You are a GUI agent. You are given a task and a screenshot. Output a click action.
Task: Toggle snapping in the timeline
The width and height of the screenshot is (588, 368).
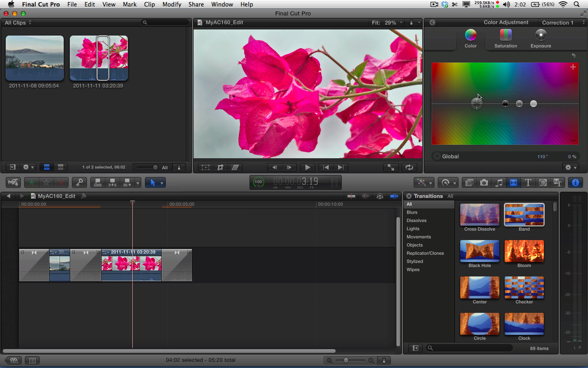click(394, 196)
